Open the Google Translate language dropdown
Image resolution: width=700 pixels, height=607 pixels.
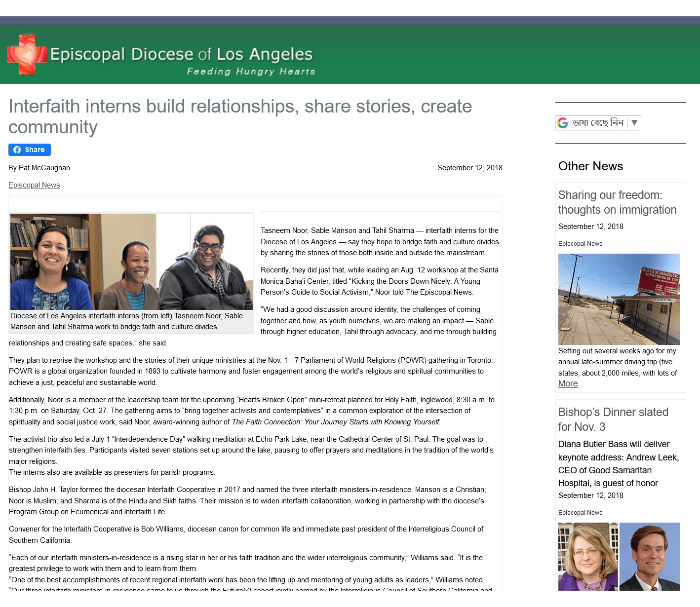point(598,123)
